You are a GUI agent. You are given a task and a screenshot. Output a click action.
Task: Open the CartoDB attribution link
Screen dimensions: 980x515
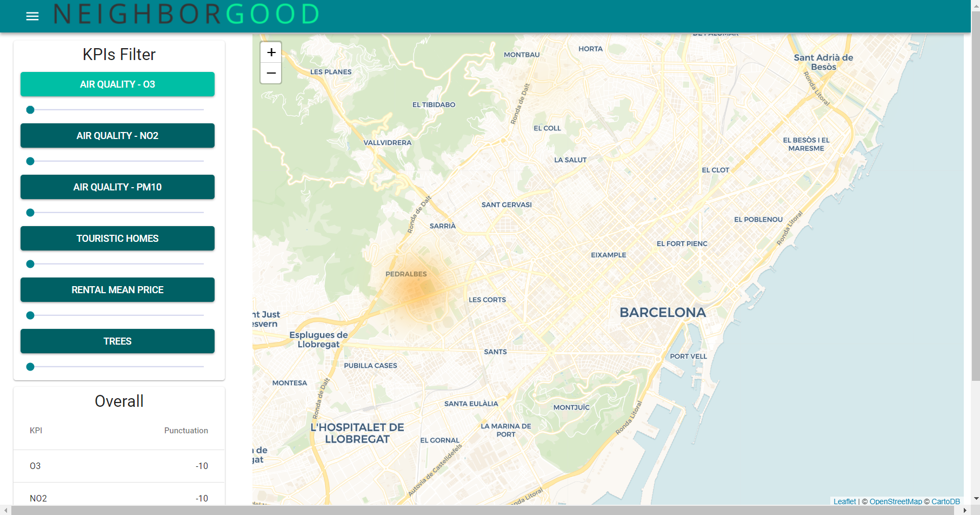click(945, 501)
